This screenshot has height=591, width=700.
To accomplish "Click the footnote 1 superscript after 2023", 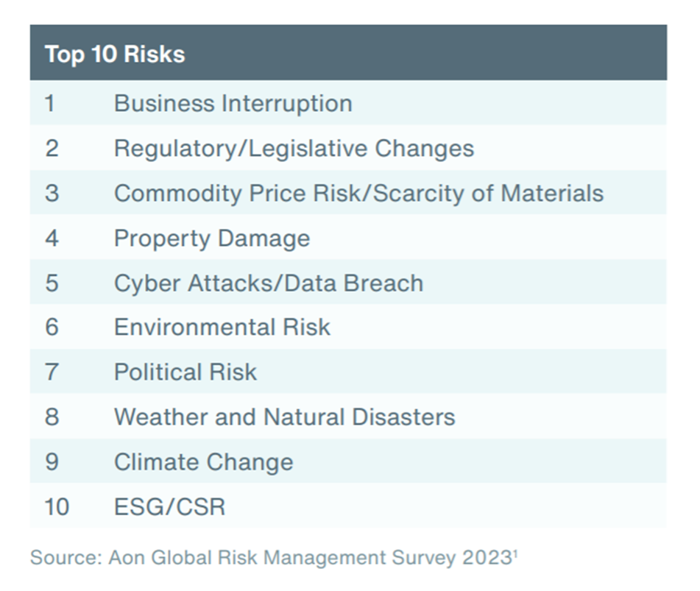I will click(515, 553).
